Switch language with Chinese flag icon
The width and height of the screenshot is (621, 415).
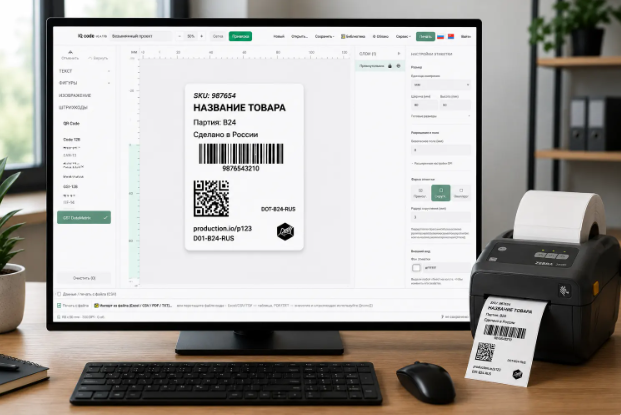[x=451, y=36]
